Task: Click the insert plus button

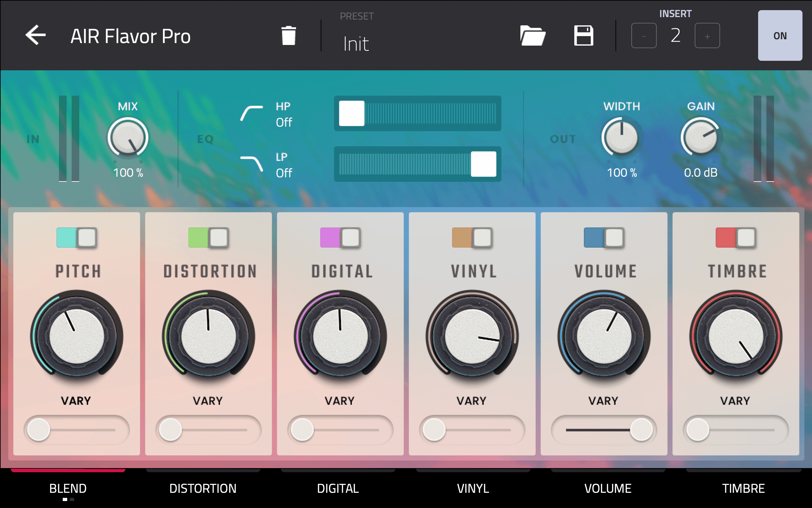Action: (x=707, y=35)
